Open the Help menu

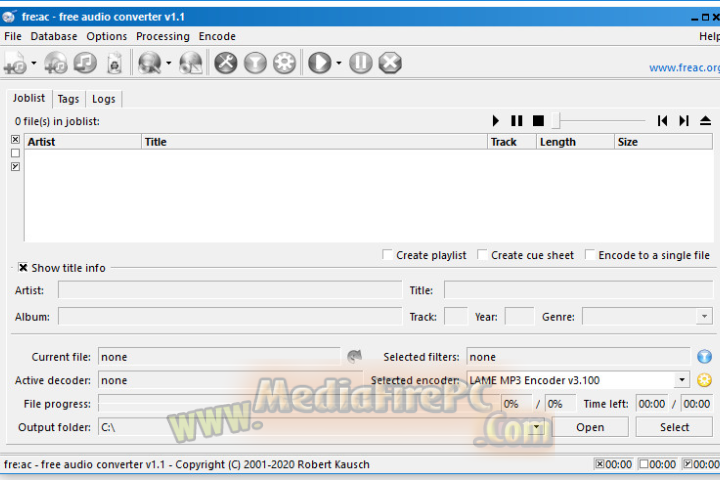point(709,36)
